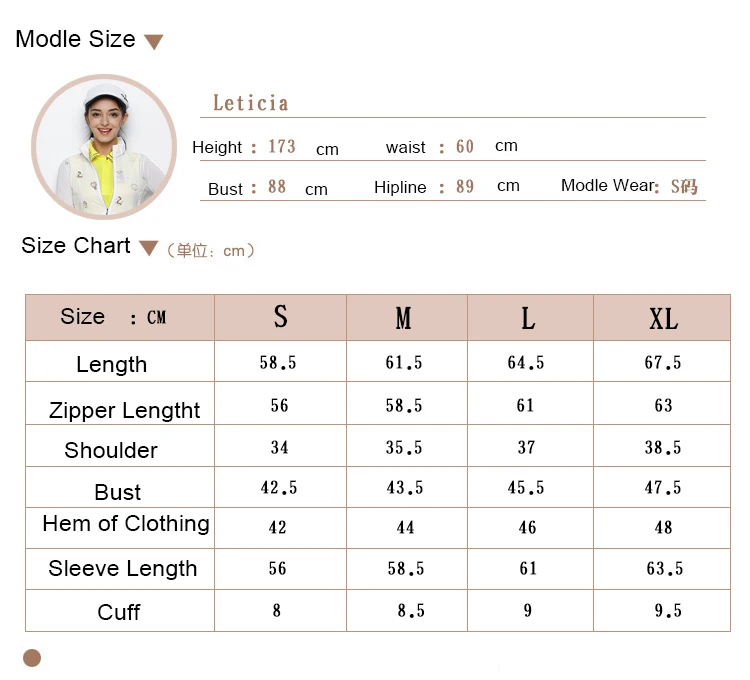
Task: Select the Hem of Clothing row label
Action: click(126, 524)
